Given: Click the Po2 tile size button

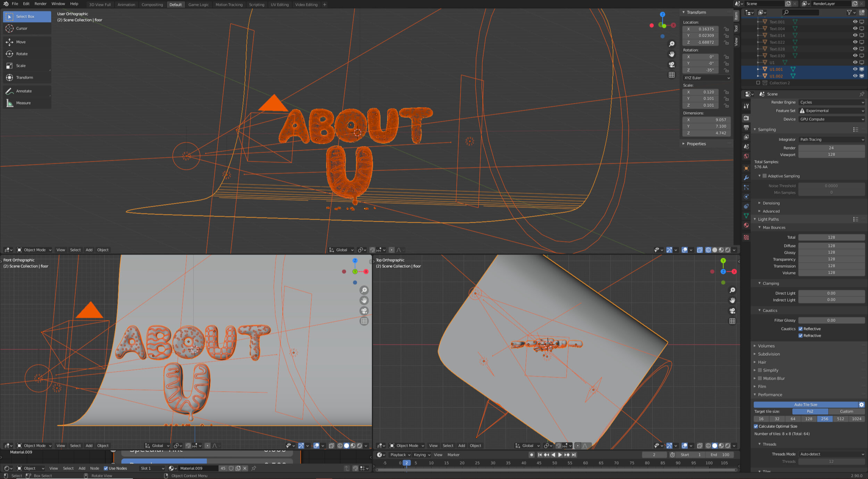Looking at the screenshot, I should tap(810, 411).
